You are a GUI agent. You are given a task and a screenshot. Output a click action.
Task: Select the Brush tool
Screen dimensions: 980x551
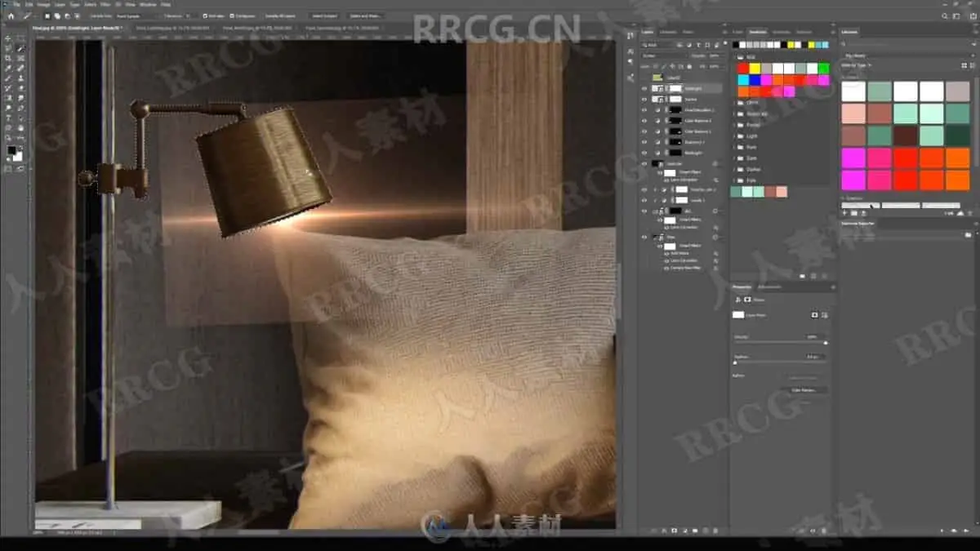click(x=8, y=78)
